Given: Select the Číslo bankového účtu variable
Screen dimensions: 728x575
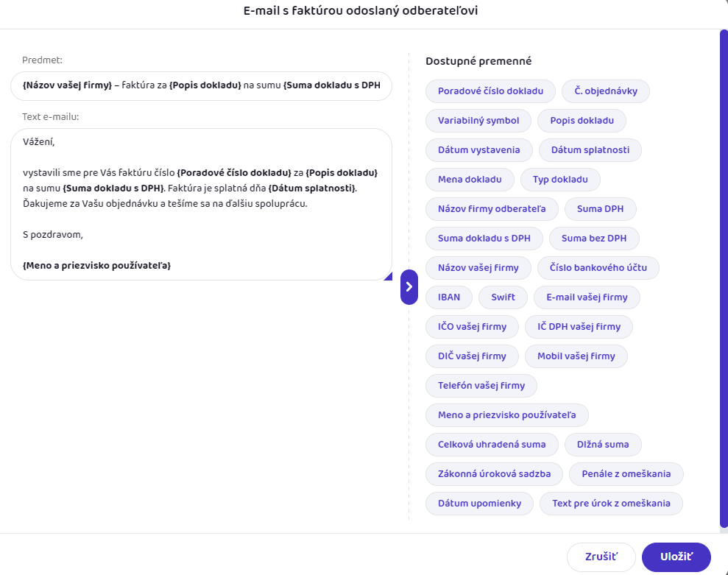Looking at the screenshot, I should click(598, 268).
